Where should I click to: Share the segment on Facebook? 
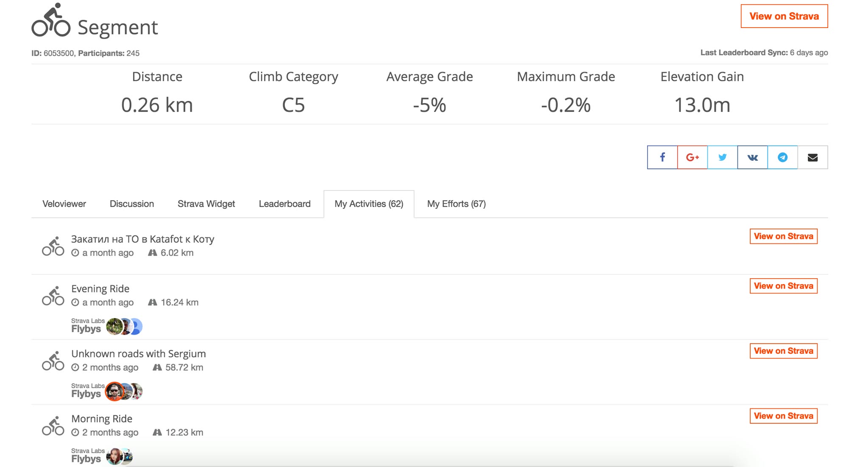click(x=662, y=157)
